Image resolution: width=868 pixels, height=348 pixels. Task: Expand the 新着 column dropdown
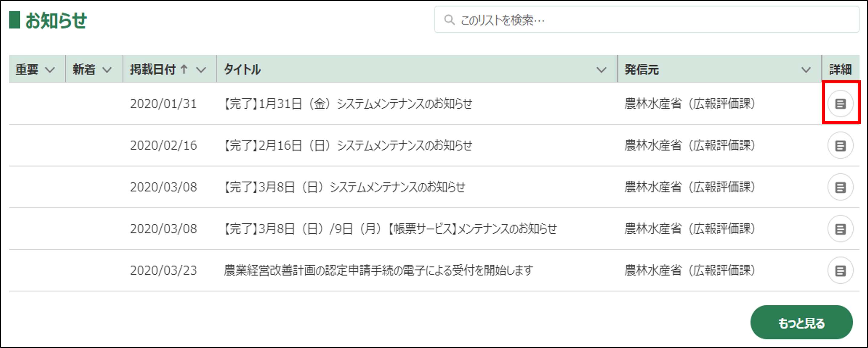click(107, 70)
